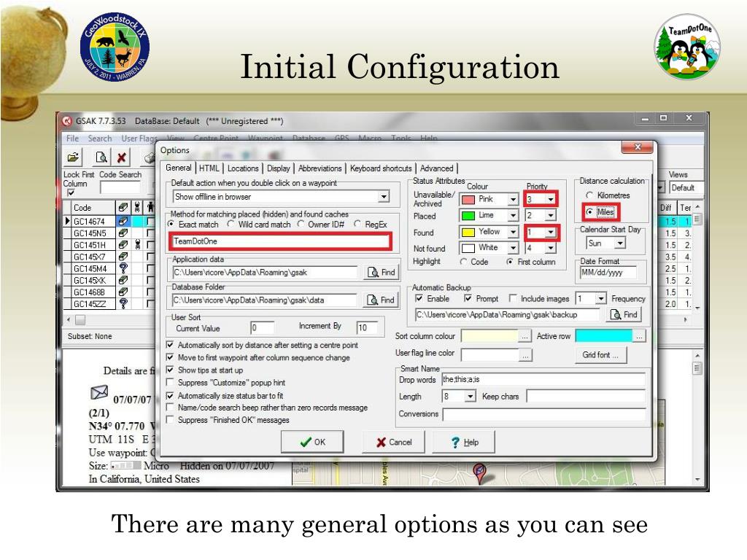Select RegEx matching radio button

(x=357, y=224)
